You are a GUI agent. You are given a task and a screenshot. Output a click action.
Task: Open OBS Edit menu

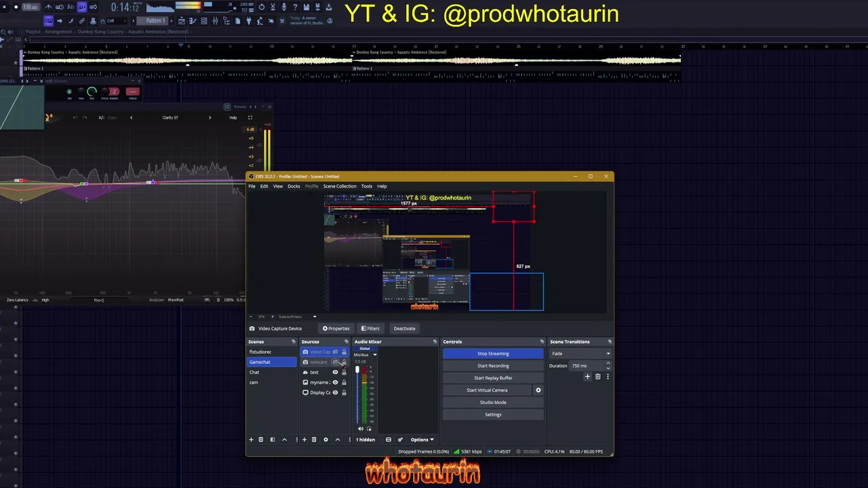tap(264, 186)
